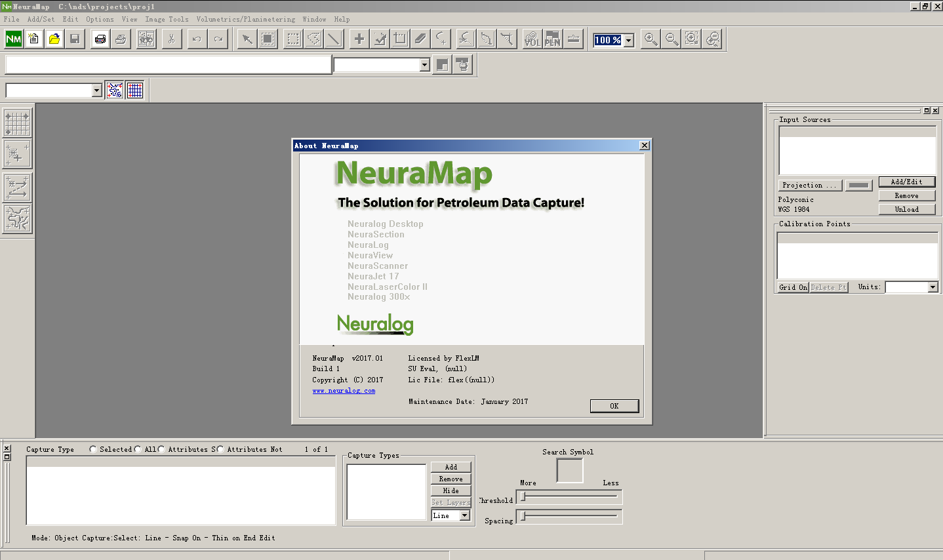Open the zoom percentage dropdown
943x560 pixels.
629,40
